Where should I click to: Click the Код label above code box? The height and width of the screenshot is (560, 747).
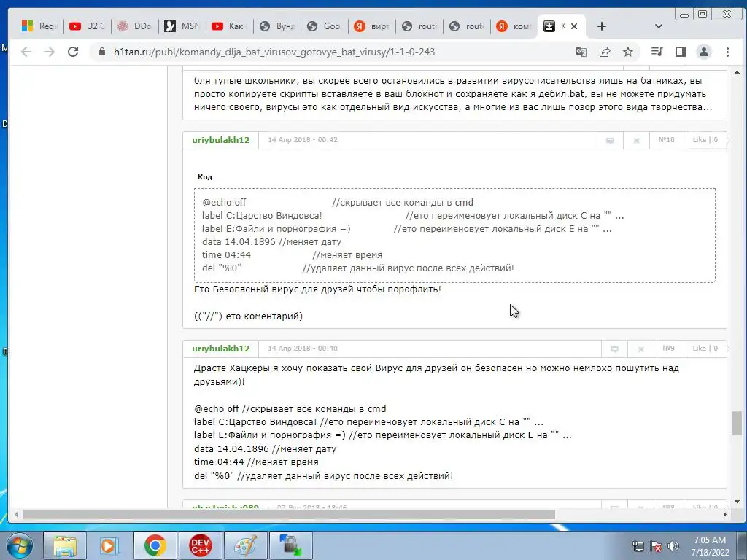tap(205, 177)
